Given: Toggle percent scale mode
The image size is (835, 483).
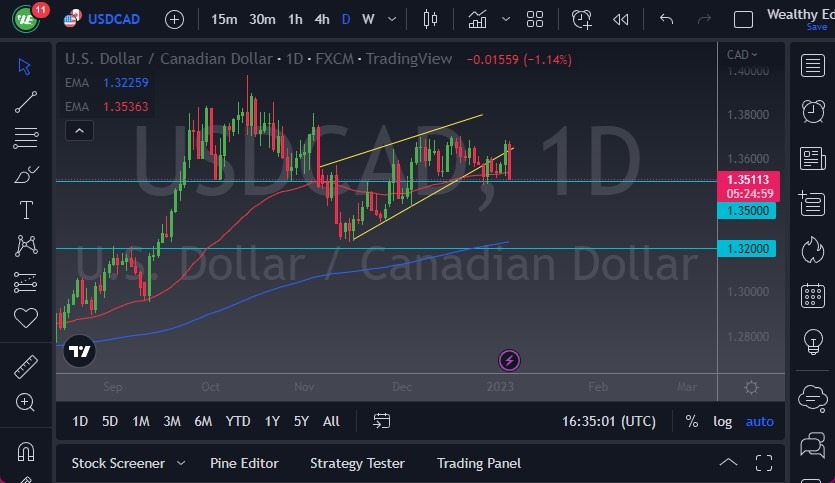Looking at the screenshot, I should (692, 421).
